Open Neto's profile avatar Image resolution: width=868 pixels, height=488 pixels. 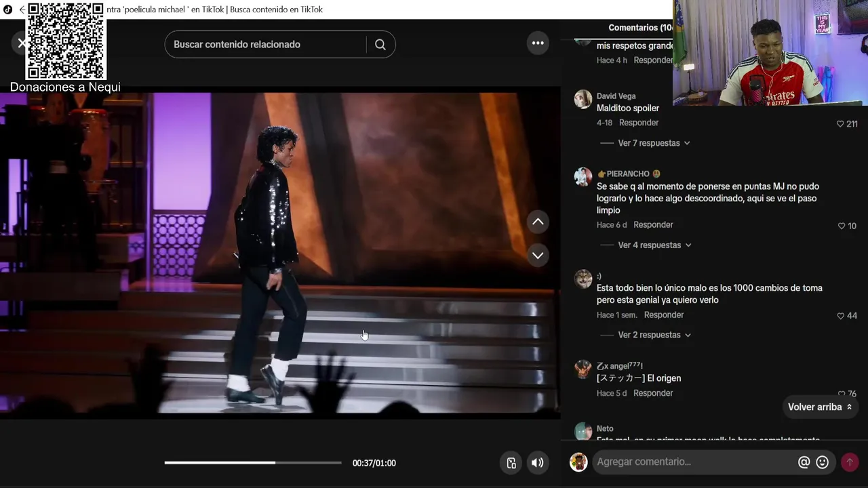pyautogui.click(x=583, y=431)
